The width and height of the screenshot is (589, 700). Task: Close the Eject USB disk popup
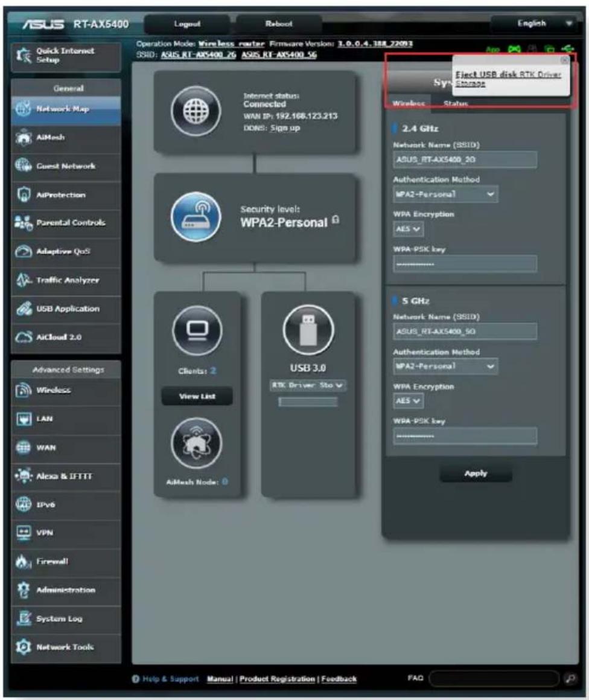(564, 60)
